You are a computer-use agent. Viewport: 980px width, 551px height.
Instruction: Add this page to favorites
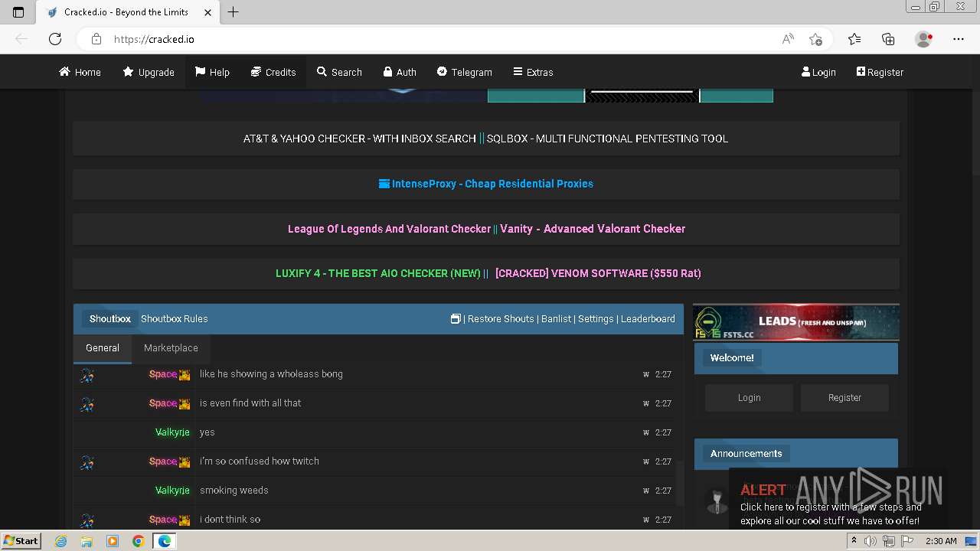(x=815, y=39)
